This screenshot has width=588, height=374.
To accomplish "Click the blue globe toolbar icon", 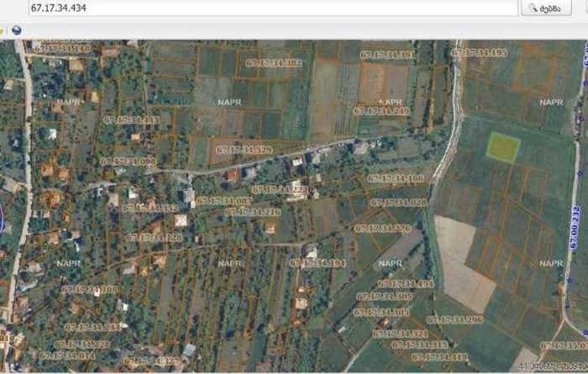I will point(17,30).
